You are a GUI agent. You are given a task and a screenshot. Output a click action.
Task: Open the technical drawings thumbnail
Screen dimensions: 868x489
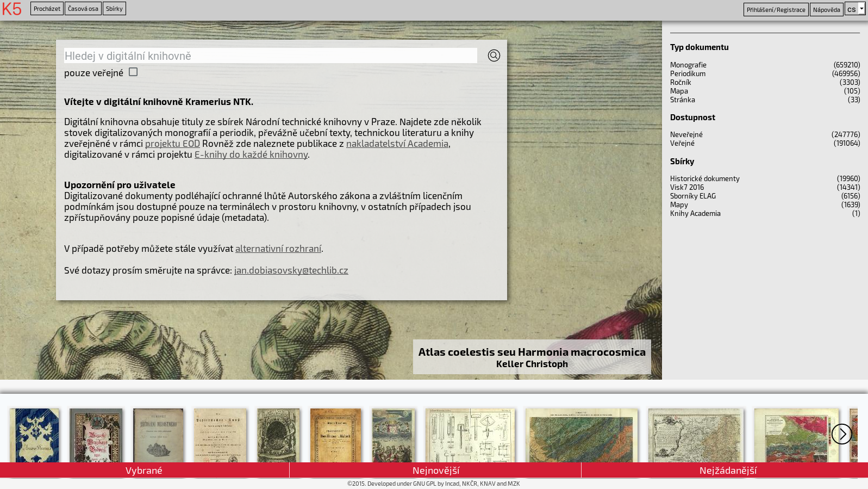tap(470, 435)
